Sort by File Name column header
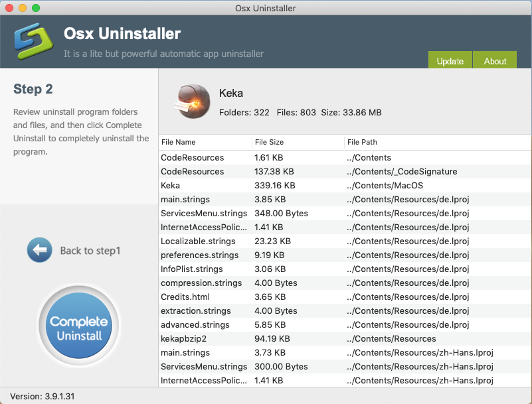532x404 pixels. point(205,142)
